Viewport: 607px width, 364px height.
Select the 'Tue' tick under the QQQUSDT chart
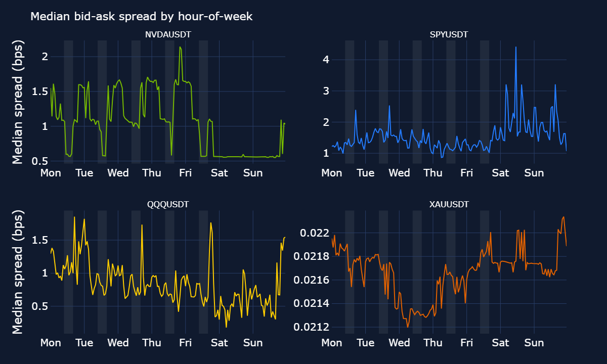[84, 343]
